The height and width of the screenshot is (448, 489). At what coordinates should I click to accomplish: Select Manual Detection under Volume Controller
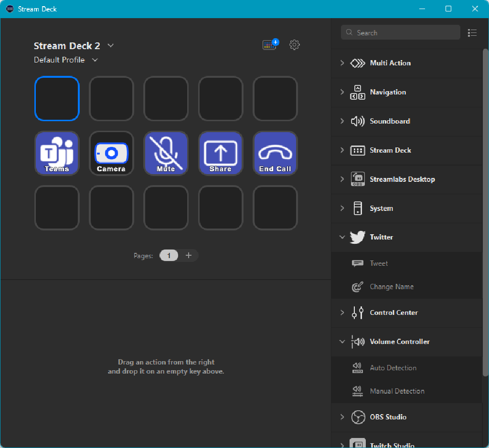[397, 391]
